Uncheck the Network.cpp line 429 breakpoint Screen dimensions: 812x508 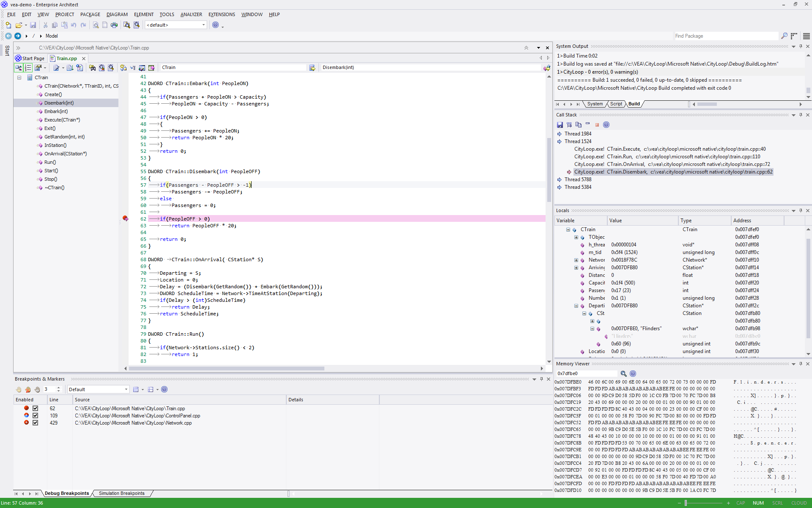(36, 422)
